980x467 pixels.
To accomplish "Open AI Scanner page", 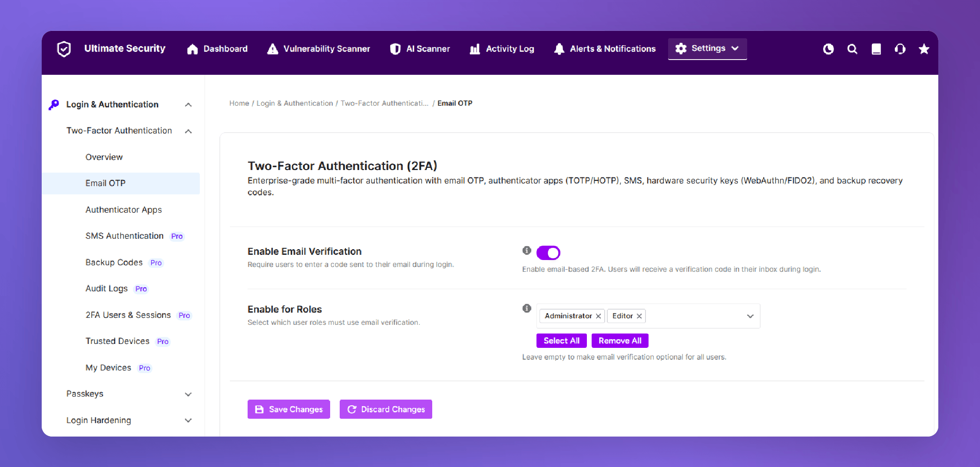I will [x=420, y=49].
